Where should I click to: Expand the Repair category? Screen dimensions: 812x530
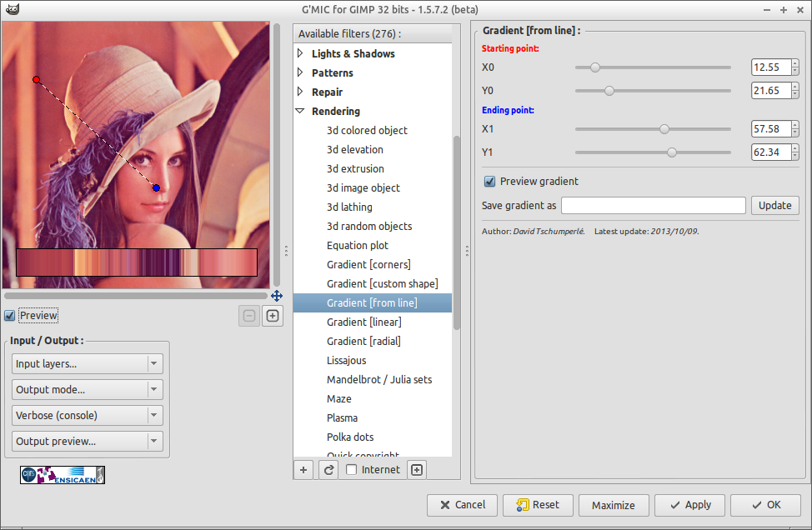pos(300,92)
